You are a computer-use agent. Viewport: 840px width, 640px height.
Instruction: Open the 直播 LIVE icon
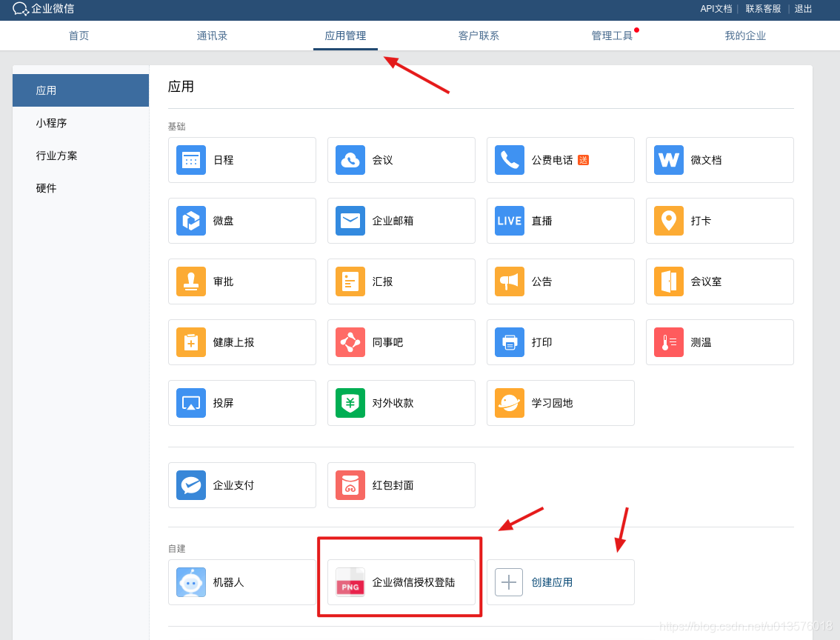(509, 221)
